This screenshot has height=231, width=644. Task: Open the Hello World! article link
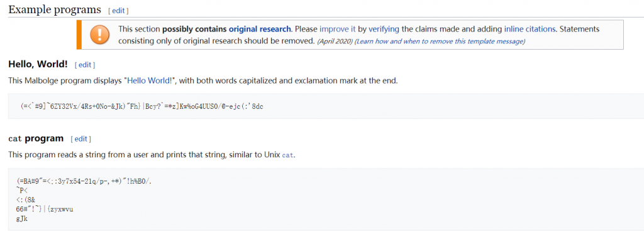(150, 81)
